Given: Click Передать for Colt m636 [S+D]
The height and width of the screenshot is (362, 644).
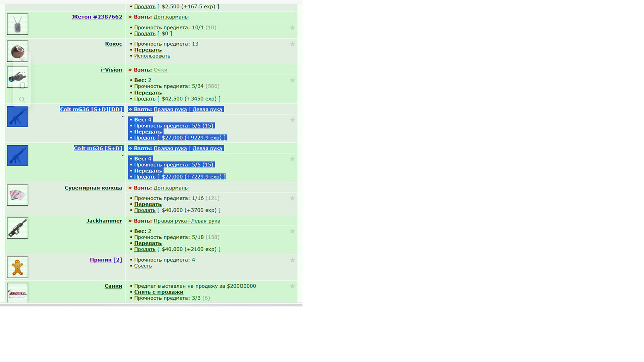Looking at the screenshot, I should click(x=148, y=171).
